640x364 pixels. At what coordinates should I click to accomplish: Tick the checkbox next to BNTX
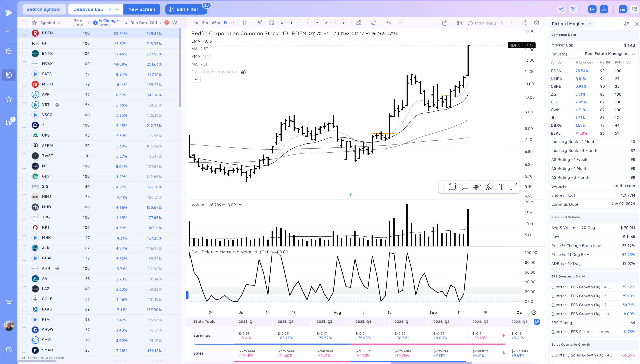click(x=24, y=54)
